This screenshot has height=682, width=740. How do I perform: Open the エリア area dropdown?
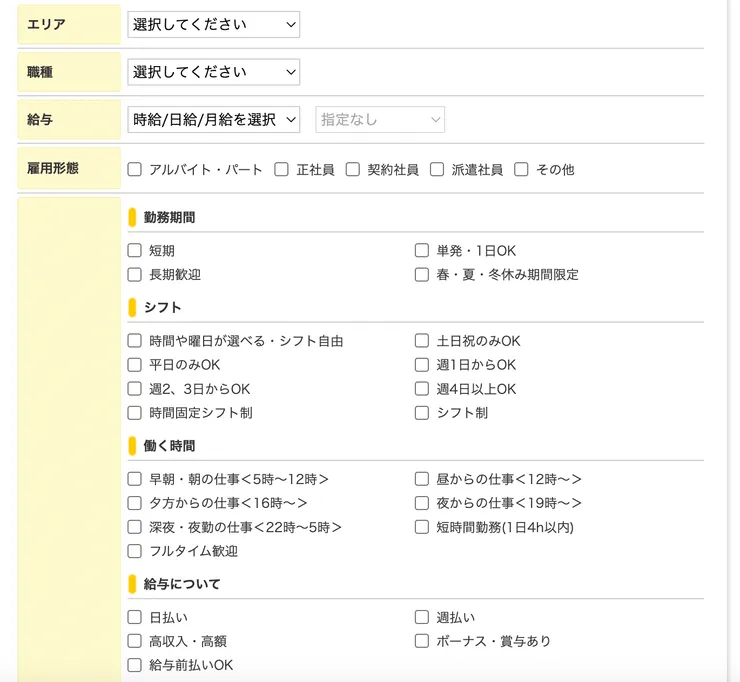(x=213, y=24)
